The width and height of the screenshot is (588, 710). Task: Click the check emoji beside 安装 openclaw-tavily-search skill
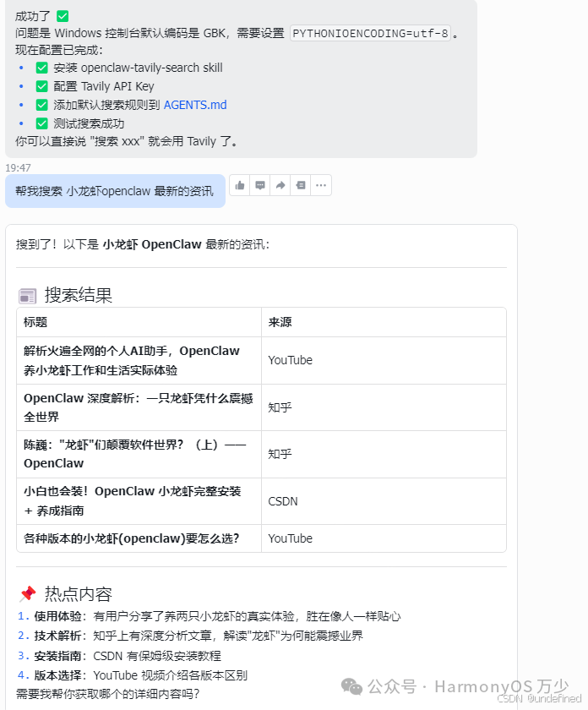click(x=41, y=68)
